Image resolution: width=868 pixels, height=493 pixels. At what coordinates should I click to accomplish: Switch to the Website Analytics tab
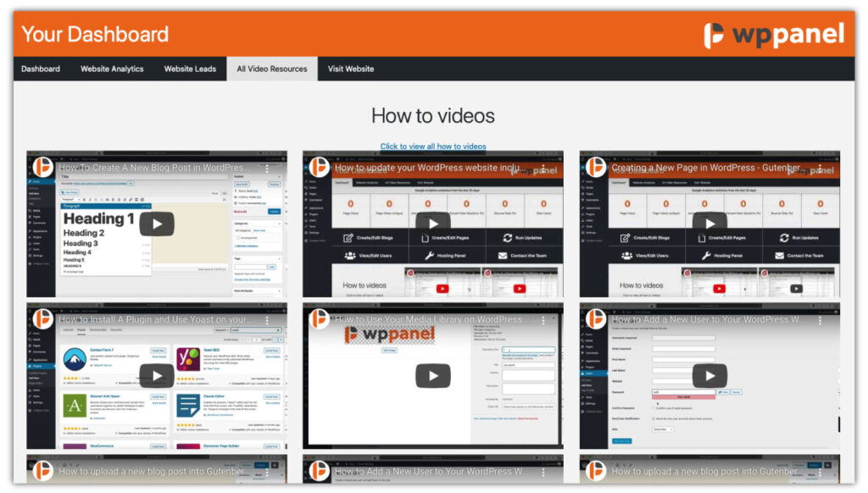pos(112,69)
